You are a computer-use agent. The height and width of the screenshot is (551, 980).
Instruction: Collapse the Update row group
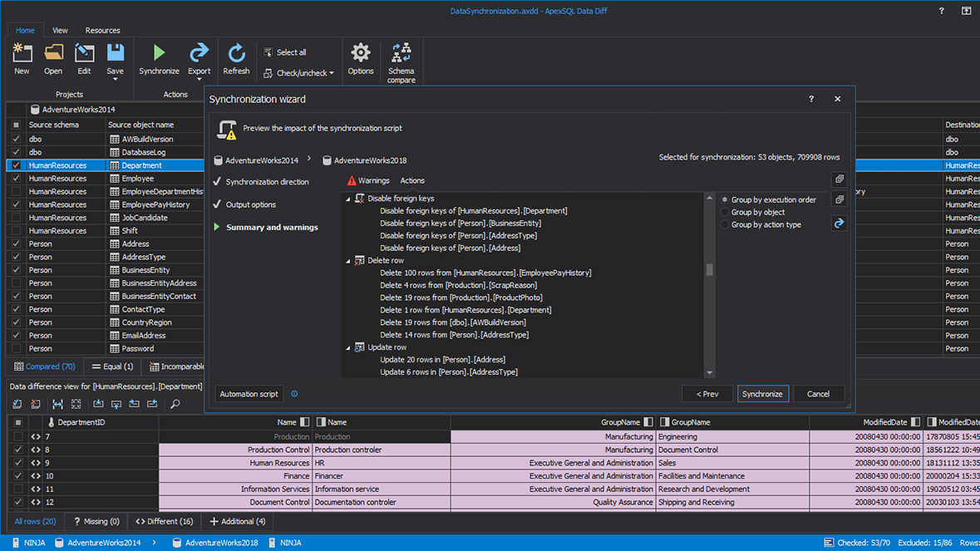coord(348,348)
